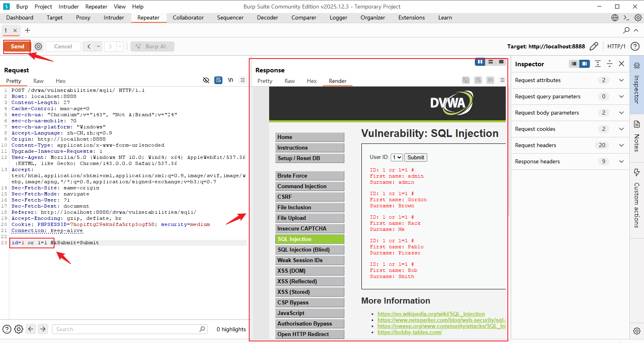Image resolution: width=644 pixels, height=343 pixels.
Task: Open Repeater send settings gear
Action: click(38, 46)
